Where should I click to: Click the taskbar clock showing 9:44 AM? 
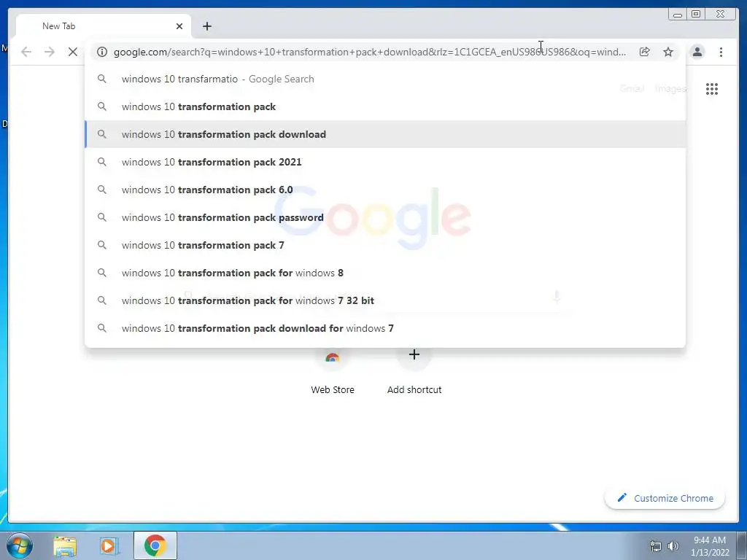[710, 546]
